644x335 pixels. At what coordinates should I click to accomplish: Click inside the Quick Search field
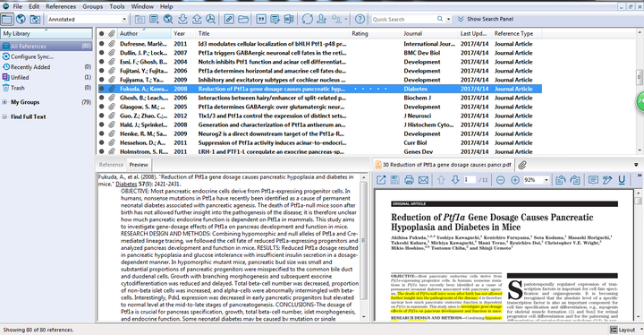(x=403, y=19)
